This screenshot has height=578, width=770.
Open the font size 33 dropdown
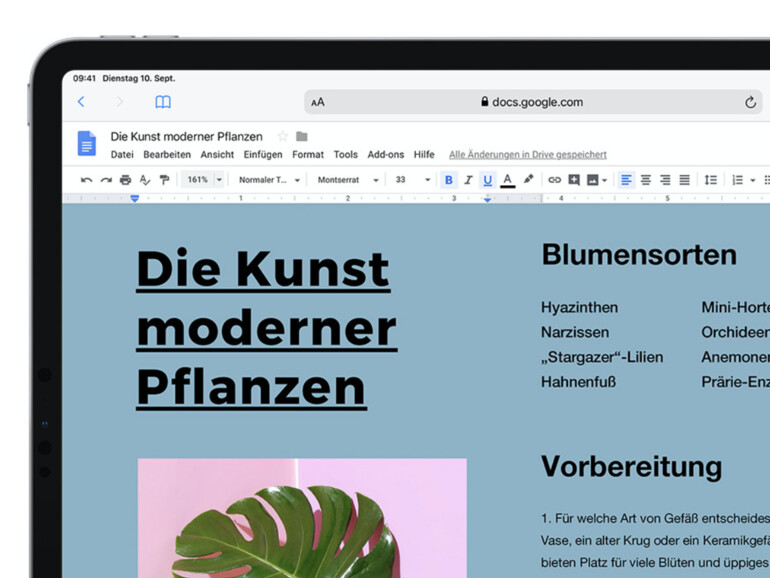click(x=412, y=180)
